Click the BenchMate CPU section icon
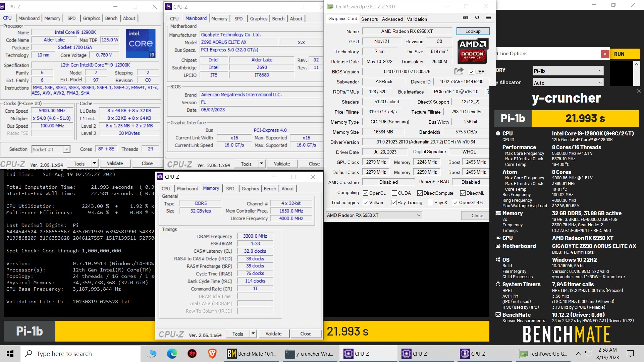The image size is (644, 362). point(498,133)
